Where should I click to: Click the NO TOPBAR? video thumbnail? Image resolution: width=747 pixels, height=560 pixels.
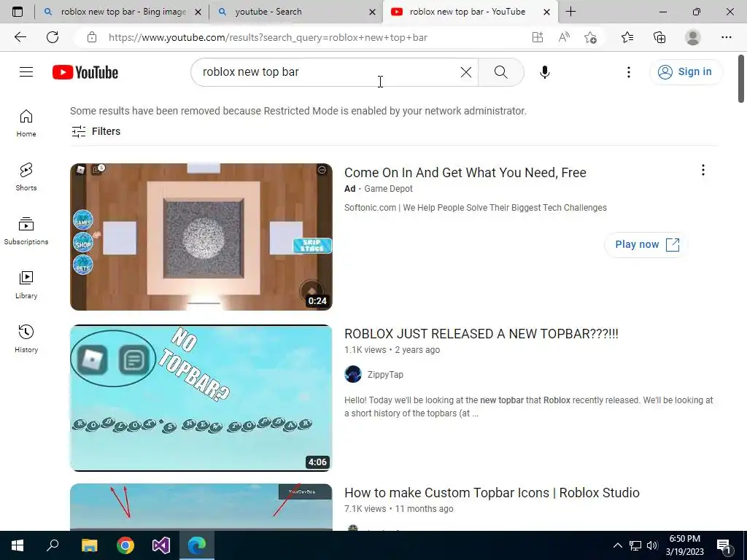[x=201, y=398]
